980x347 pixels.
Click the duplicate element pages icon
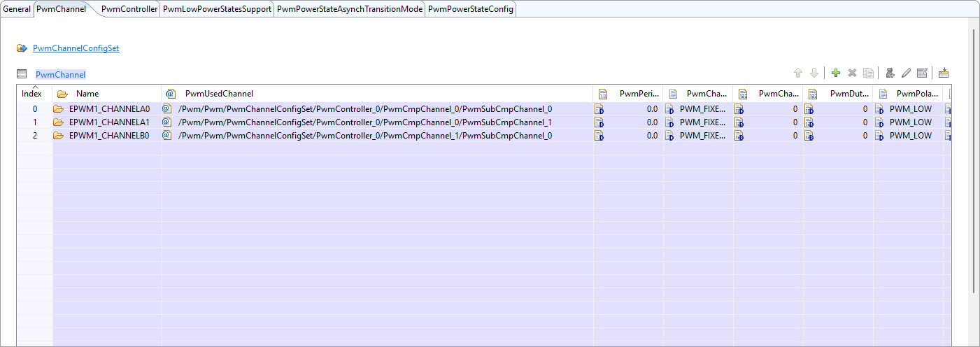pos(868,73)
